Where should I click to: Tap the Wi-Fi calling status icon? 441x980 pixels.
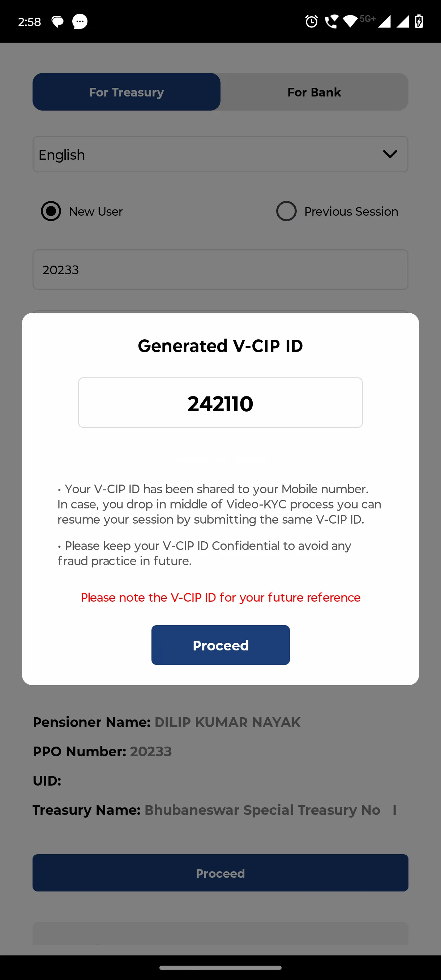coord(331,21)
